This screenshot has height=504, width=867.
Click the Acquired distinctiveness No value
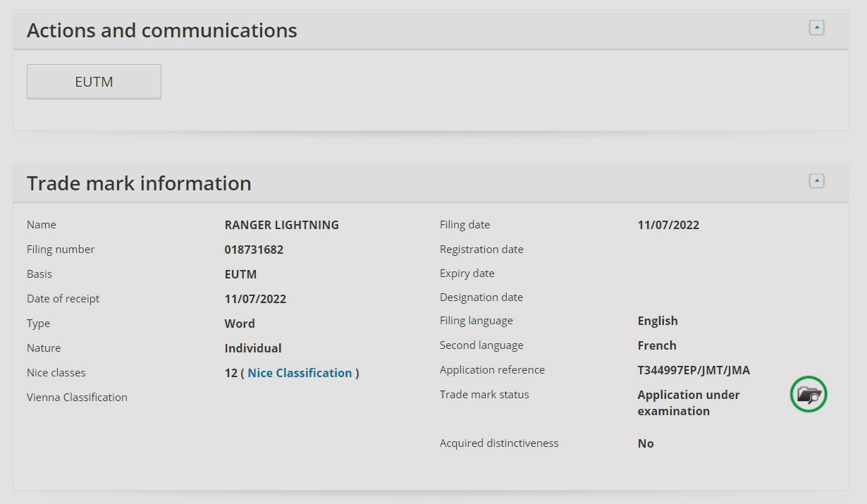coord(646,443)
